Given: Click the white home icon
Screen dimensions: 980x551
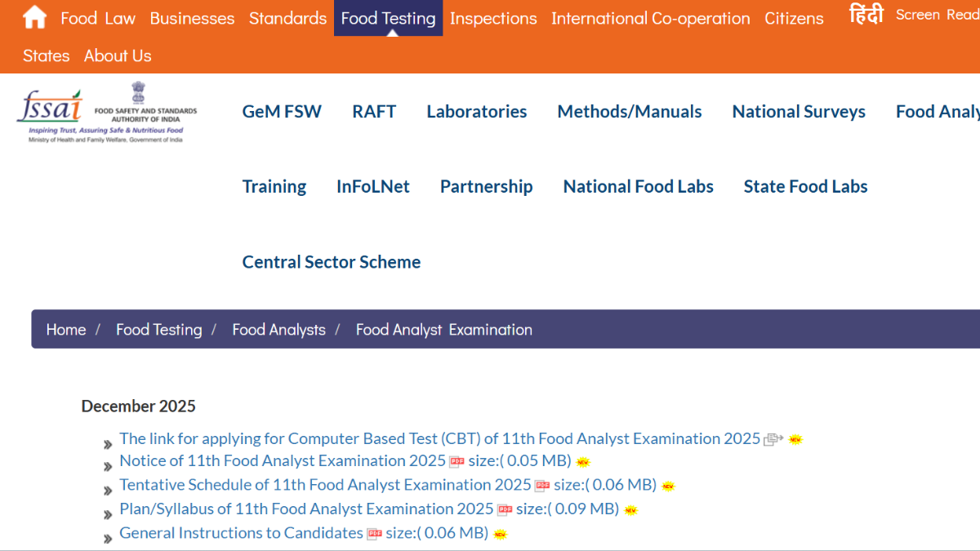Looking at the screenshot, I should 34,17.
